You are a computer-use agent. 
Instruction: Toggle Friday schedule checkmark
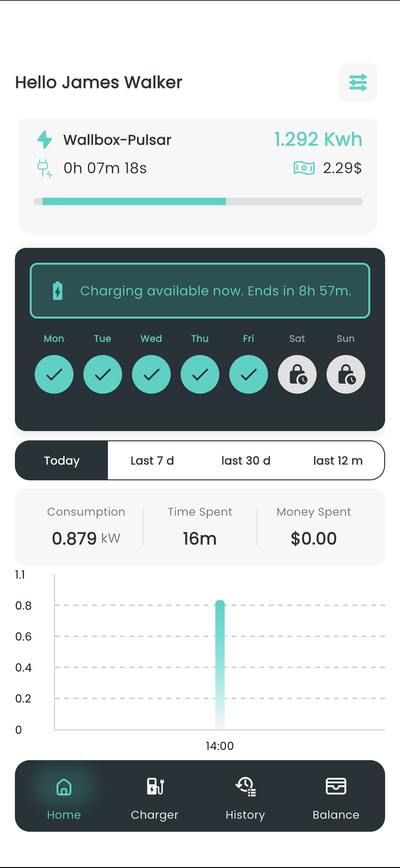[x=249, y=374]
